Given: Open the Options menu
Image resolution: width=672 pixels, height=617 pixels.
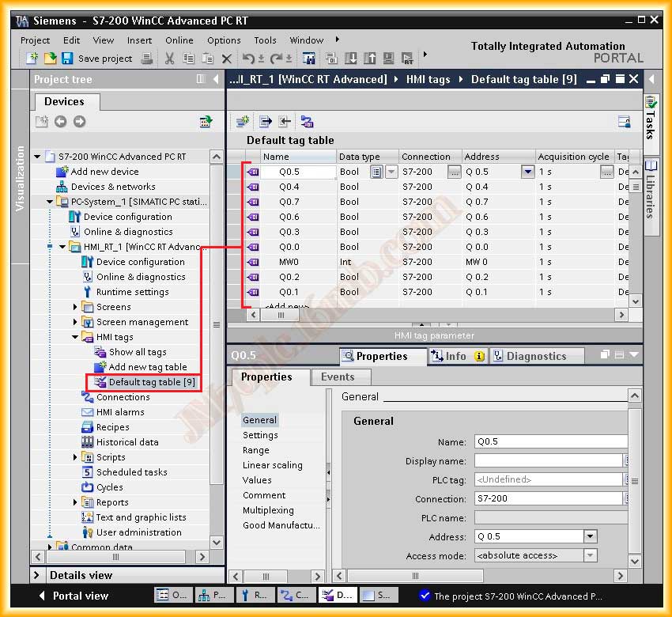Looking at the screenshot, I should pos(224,40).
